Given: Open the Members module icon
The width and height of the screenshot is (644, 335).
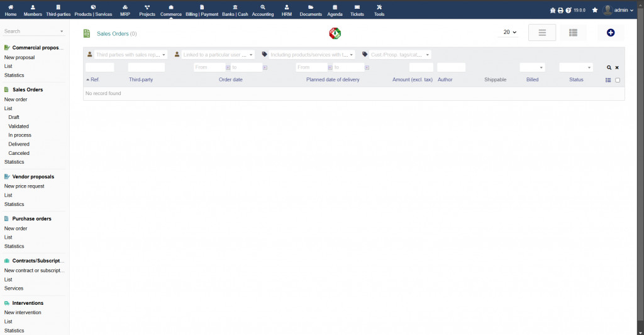Looking at the screenshot, I should coord(33,7).
